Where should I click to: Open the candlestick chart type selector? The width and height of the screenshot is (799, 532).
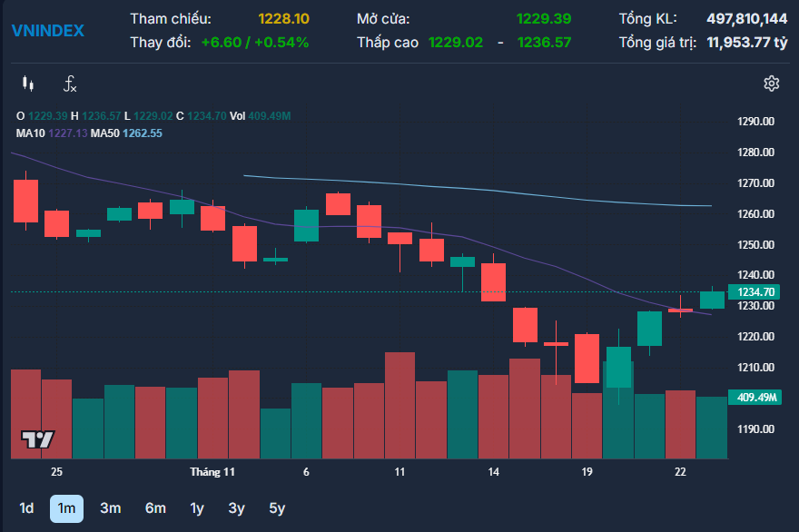coord(28,84)
